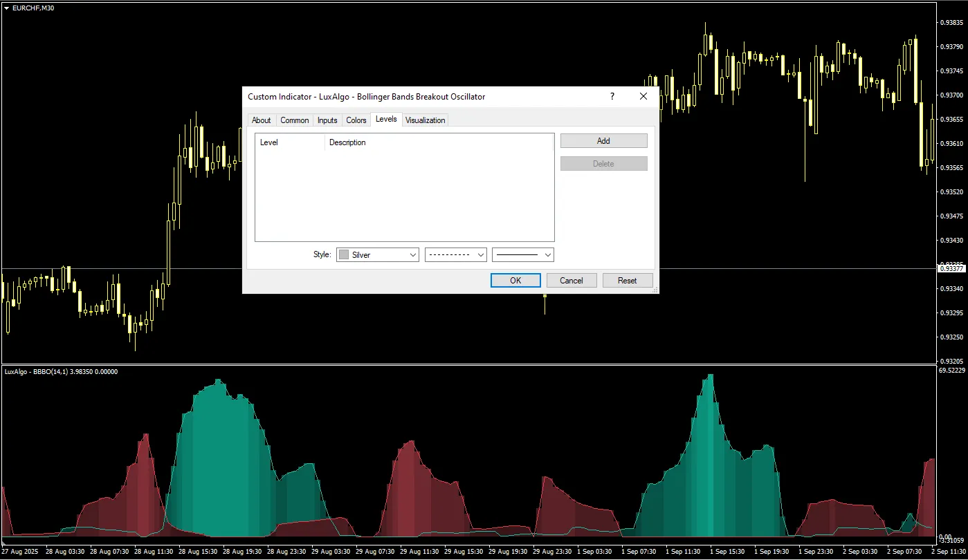Image resolution: width=968 pixels, height=560 pixels.
Task: Collapse the EURCHF,M30 chart header triangle
Action: (7, 8)
